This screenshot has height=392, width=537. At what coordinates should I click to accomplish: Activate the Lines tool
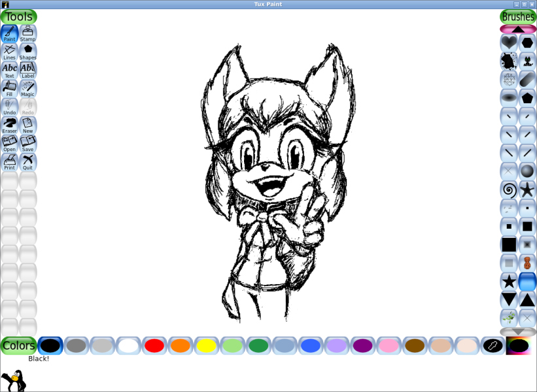(9, 52)
